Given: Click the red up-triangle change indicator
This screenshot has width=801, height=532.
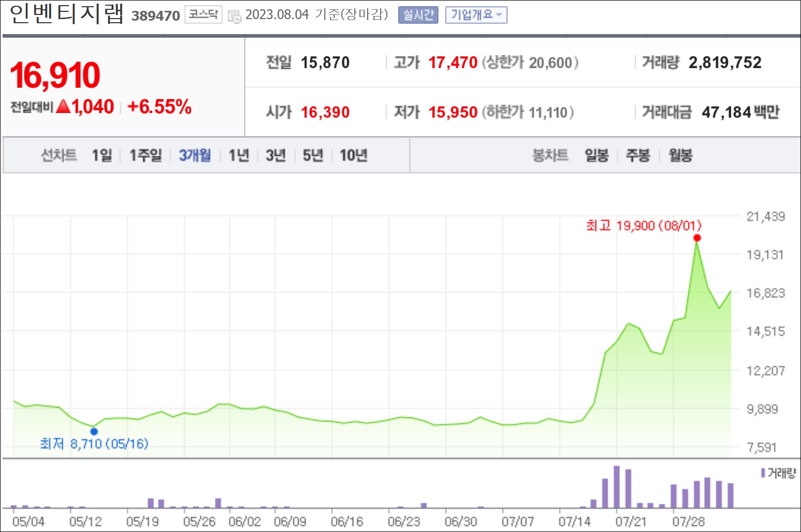Looking at the screenshot, I should pyautogui.click(x=63, y=107).
